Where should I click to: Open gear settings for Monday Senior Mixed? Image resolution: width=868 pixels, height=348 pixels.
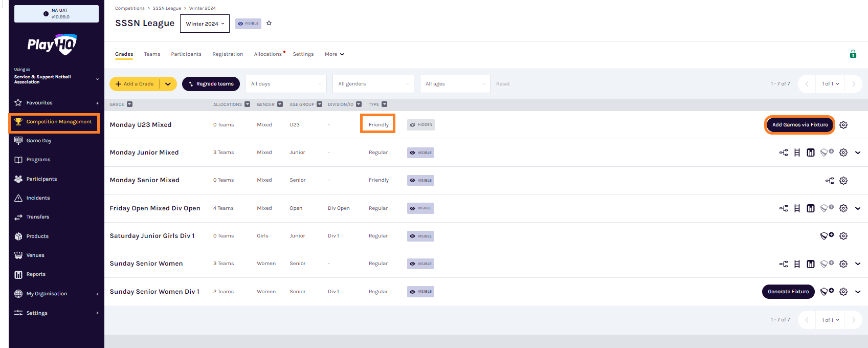(843, 180)
